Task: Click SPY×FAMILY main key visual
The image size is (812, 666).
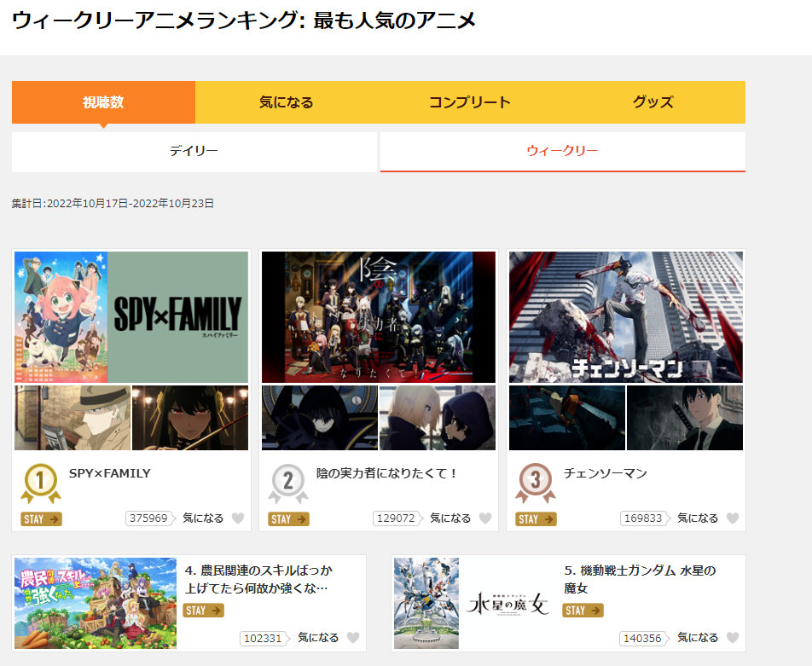Action: click(x=131, y=317)
